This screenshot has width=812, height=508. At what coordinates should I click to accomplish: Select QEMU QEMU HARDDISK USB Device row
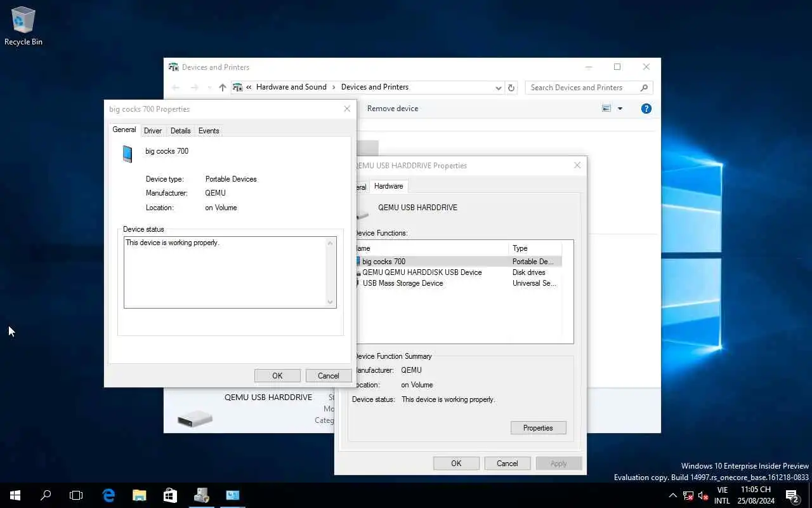[x=457, y=272]
